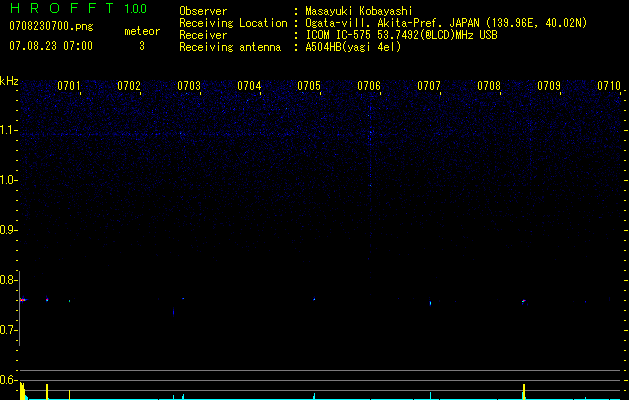629x400 pixels.
Task: Click the HROFFT 1.0.0 title text
Action: [78, 8]
